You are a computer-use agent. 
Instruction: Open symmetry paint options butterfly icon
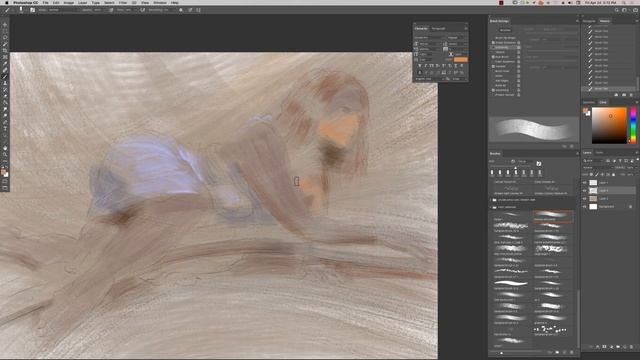pyautogui.click(x=198, y=10)
